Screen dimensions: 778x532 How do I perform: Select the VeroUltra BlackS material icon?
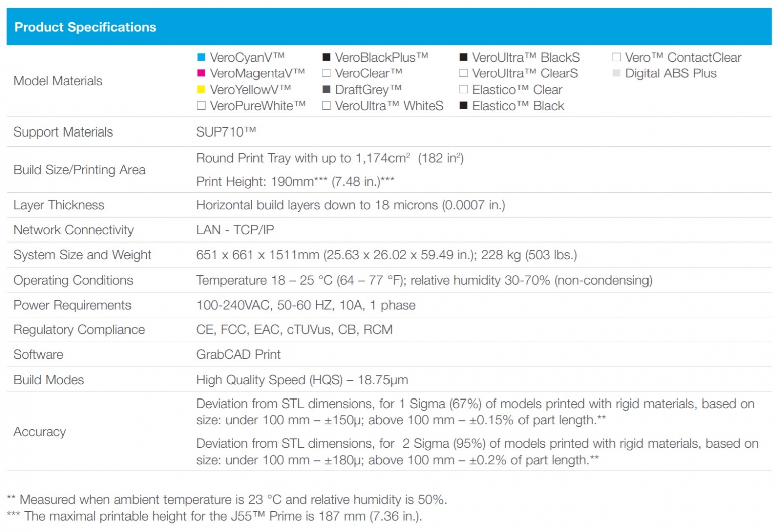(463, 56)
